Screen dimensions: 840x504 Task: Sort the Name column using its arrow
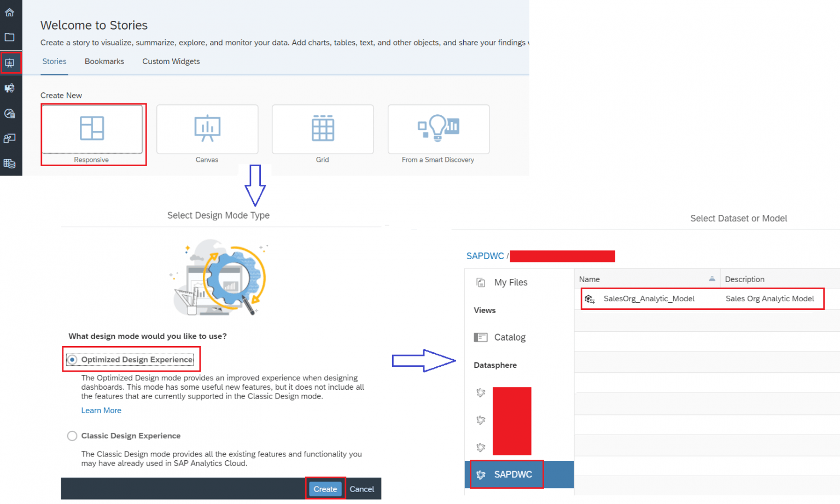click(x=713, y=279)
